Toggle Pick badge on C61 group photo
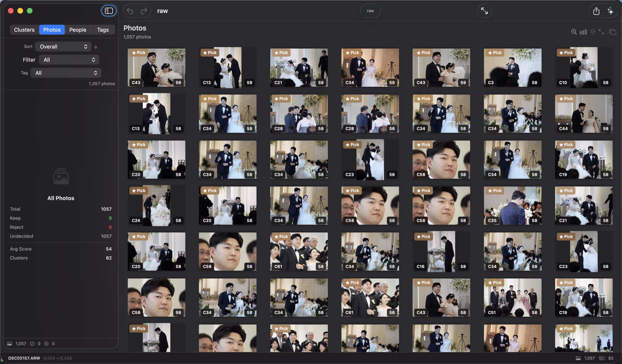622x364 pixels. (281, 237)
